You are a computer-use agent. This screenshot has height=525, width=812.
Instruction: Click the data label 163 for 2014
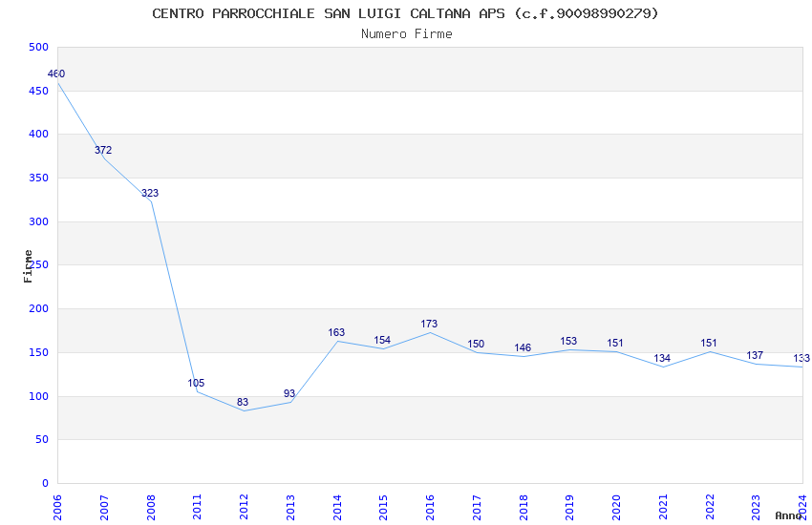point(336,332)
